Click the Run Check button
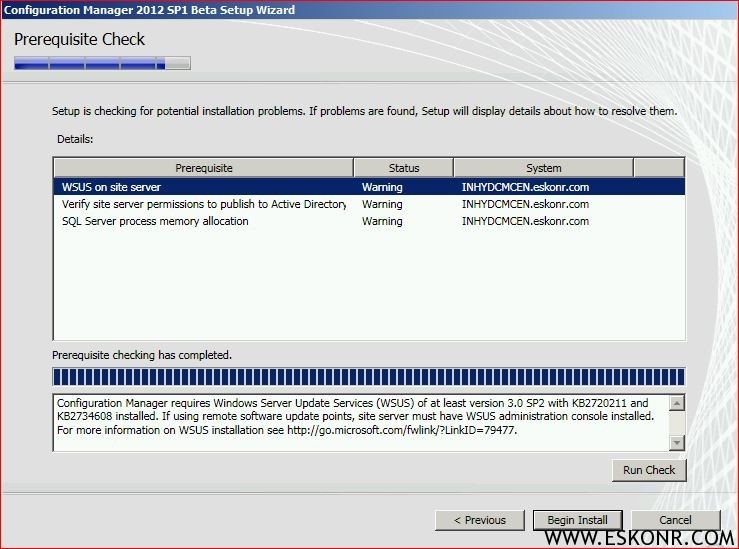The width and height of the screenshot is (739, 549). click(649, 470)
